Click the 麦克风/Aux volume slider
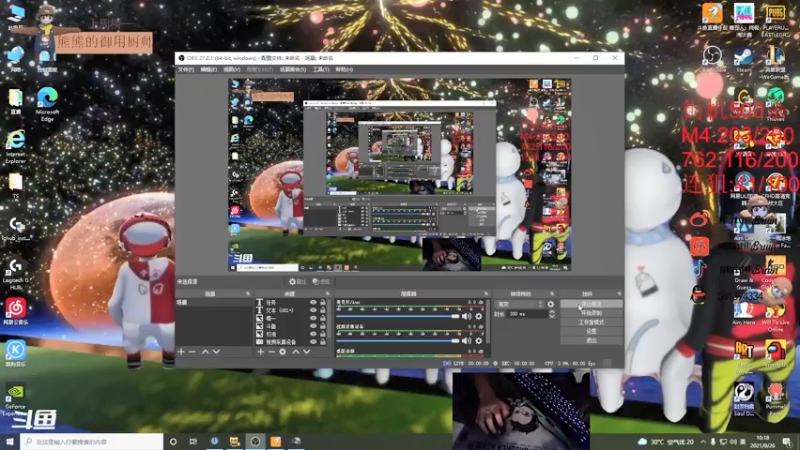 coord(397,316)
